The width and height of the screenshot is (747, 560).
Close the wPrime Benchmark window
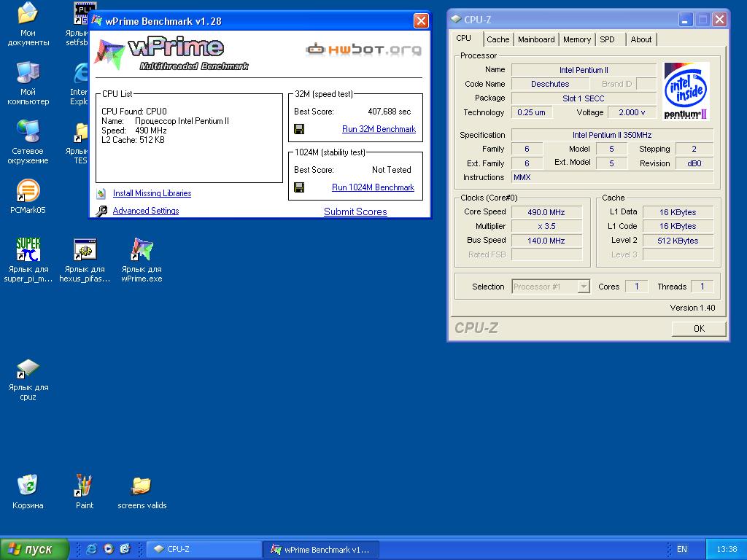point(421,21)
